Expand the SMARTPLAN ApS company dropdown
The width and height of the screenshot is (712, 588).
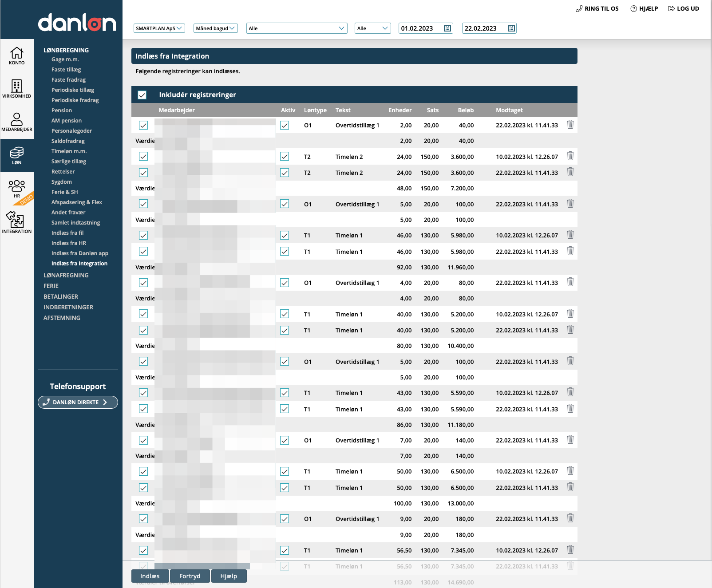(x=159, y=28)
